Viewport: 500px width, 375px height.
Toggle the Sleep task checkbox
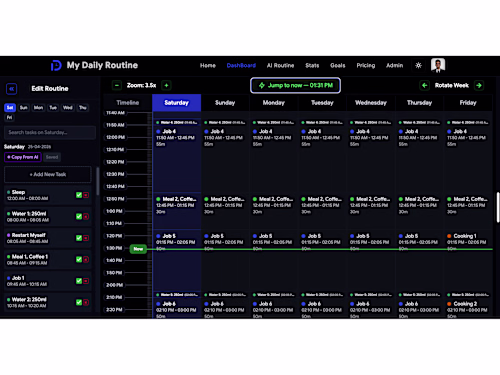79,195
